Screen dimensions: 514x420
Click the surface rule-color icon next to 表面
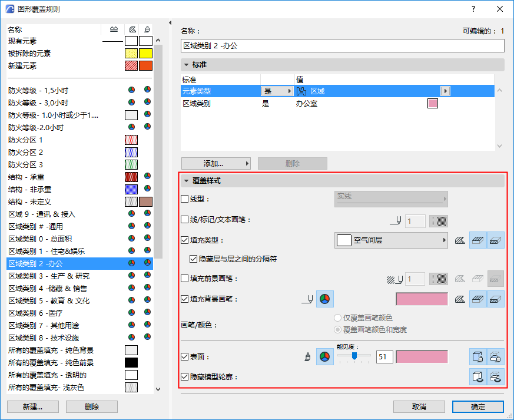click(x=324, y=357)
